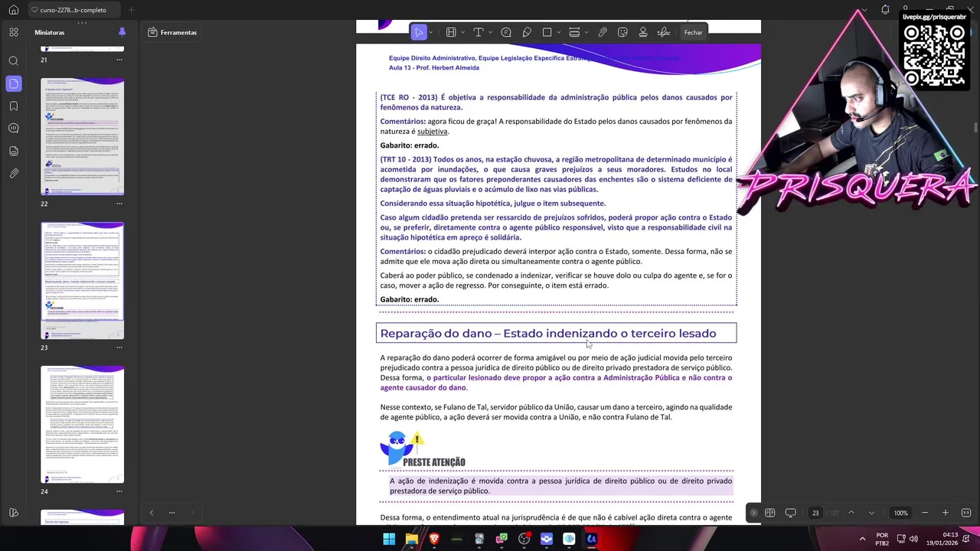
Task: Open the layers panel sidebar icon
Action: [x=14, y=151]
